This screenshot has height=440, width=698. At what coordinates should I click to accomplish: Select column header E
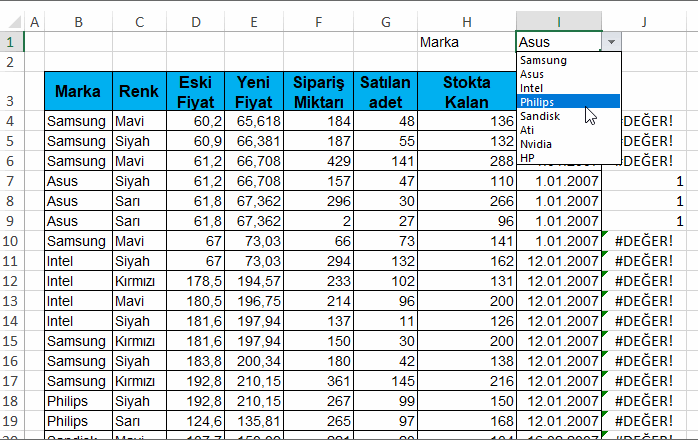click(254, 22)
